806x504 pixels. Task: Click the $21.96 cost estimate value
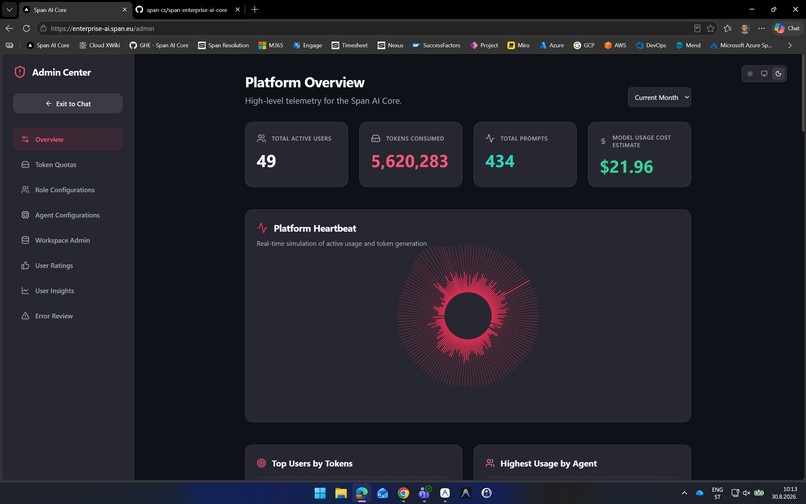(627, 167)
